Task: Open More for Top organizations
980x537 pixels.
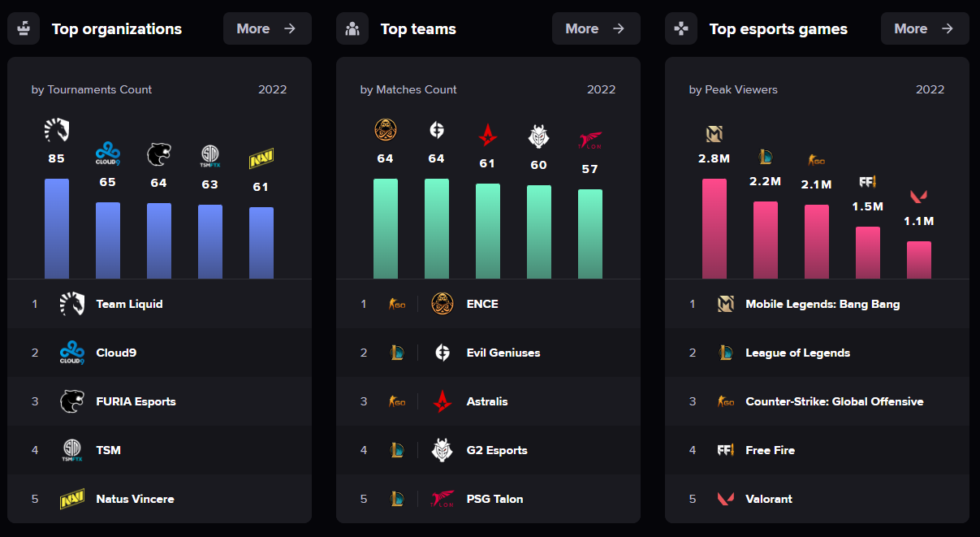Action: (267, 28)
